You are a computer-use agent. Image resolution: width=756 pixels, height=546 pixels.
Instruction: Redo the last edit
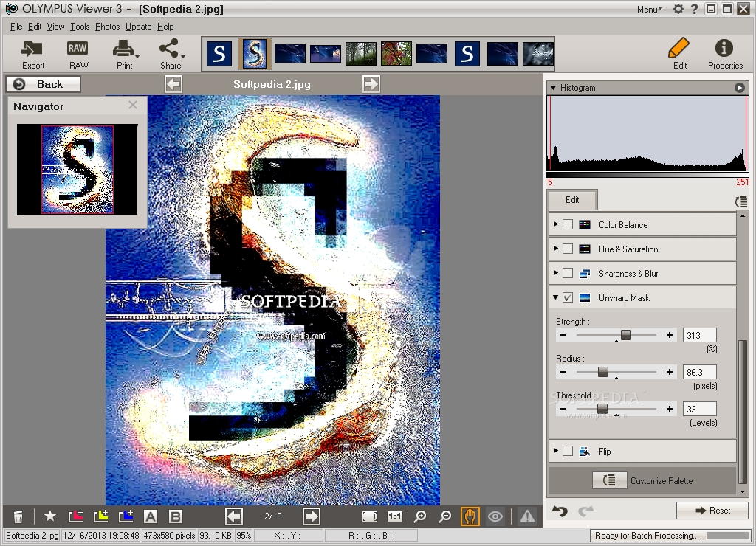[585, 511]
